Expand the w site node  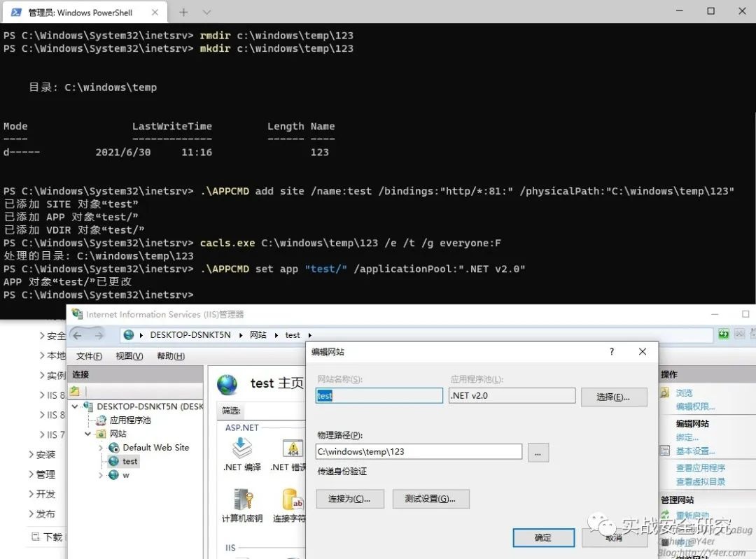(101, 475)
